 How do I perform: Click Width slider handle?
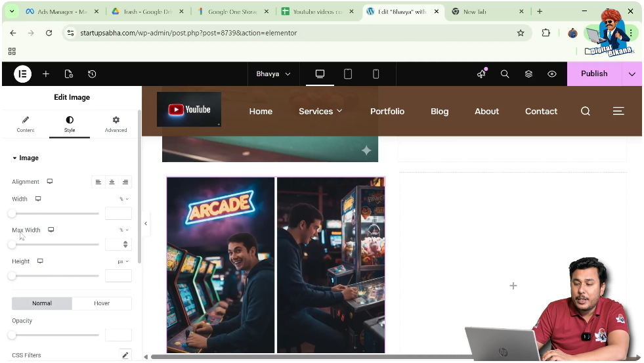point(12,213)
